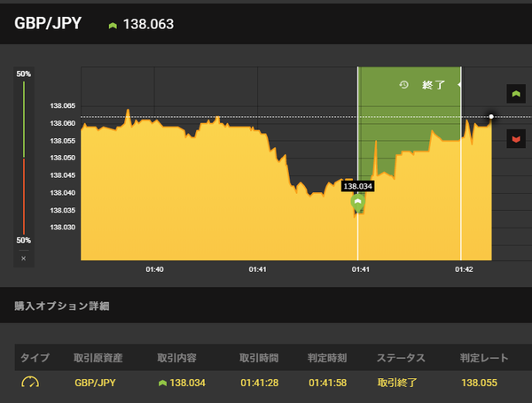Click the speedometer type icon in option row
The height and width of the screenshot is (403, 532).
coord(30,383)
